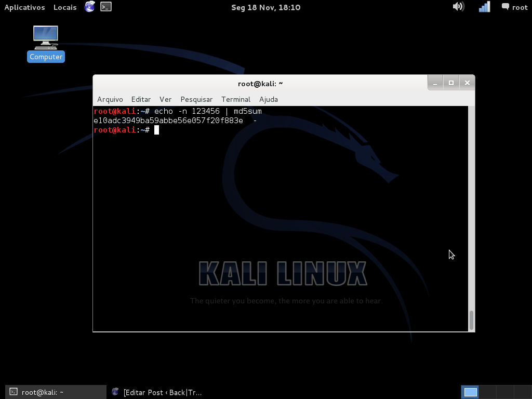532x399 pixels.
Task: Open the Arquivo menu in terminal
Action: [x=110, y=99]
